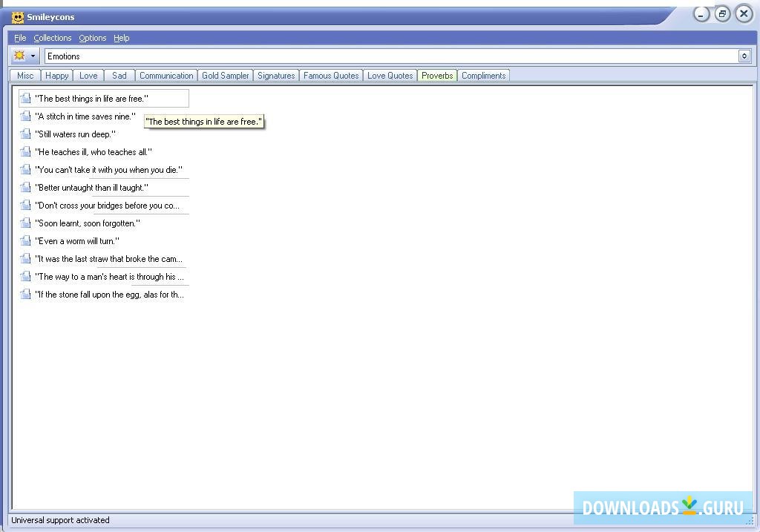Open the dropdown arrow beside the sun icon
Viewport: 760px width, 532px height.
(33, 56)
